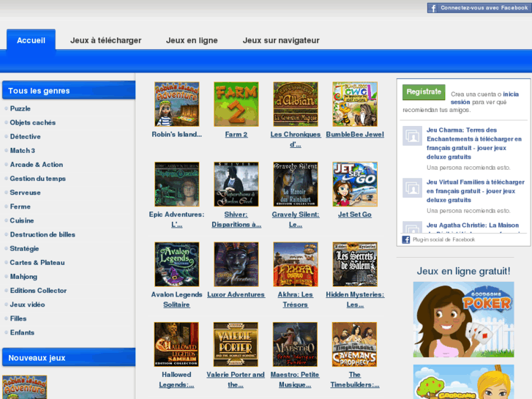Open Gravely Silent game cover image
The image size is (532, 399).
pos(296,184)
